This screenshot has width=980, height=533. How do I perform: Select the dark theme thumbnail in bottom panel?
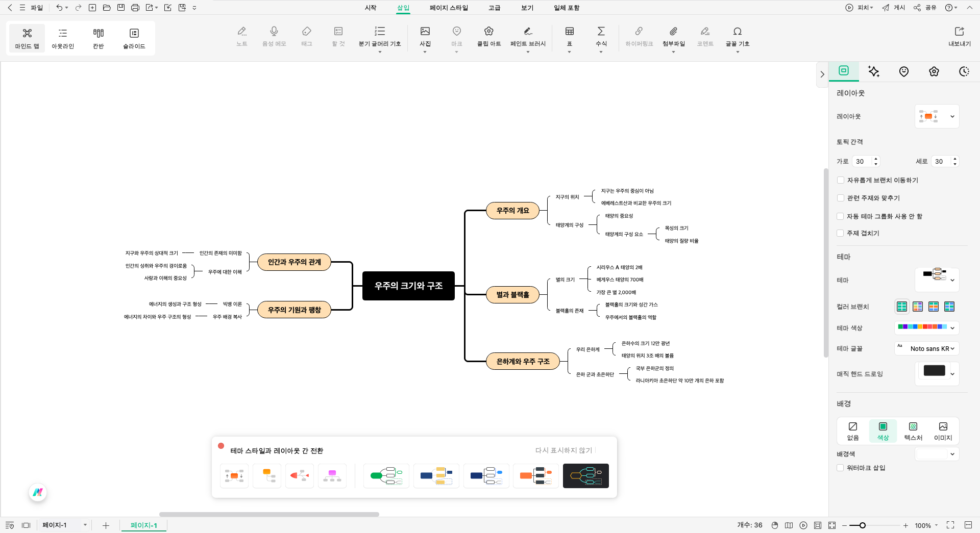[585, 475]
